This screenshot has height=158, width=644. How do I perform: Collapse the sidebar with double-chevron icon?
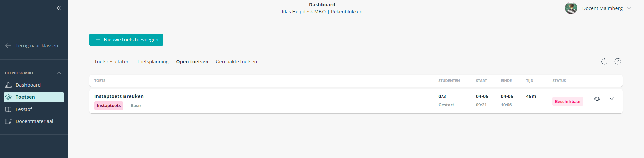[x=59, y=8]
